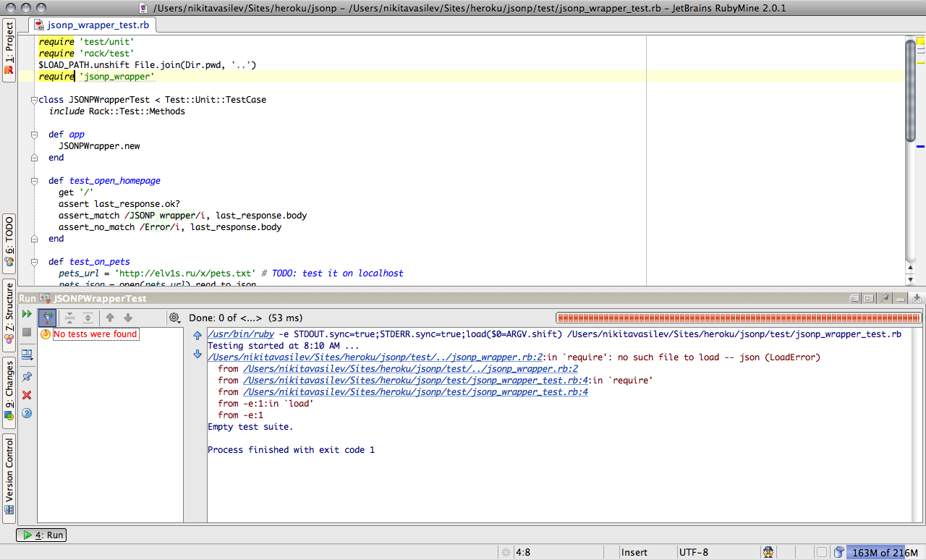Click the empty checkbox-like status bar box

(x=820, y=553)
